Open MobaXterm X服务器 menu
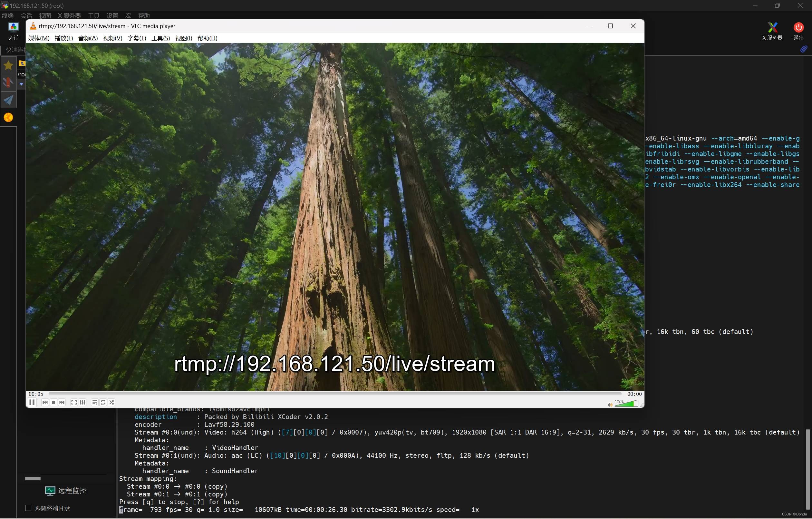This screenshot has height=519, width=812. [69, 15]
